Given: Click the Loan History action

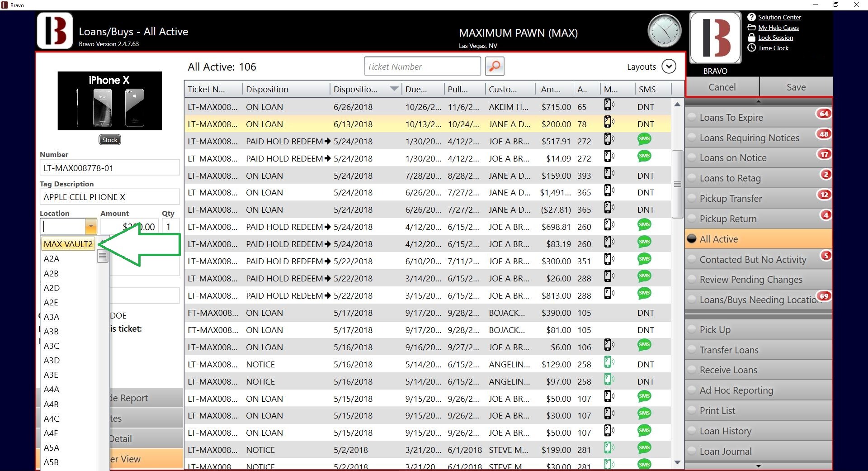Looking at the screenshot, I should [x=759, y=431].
